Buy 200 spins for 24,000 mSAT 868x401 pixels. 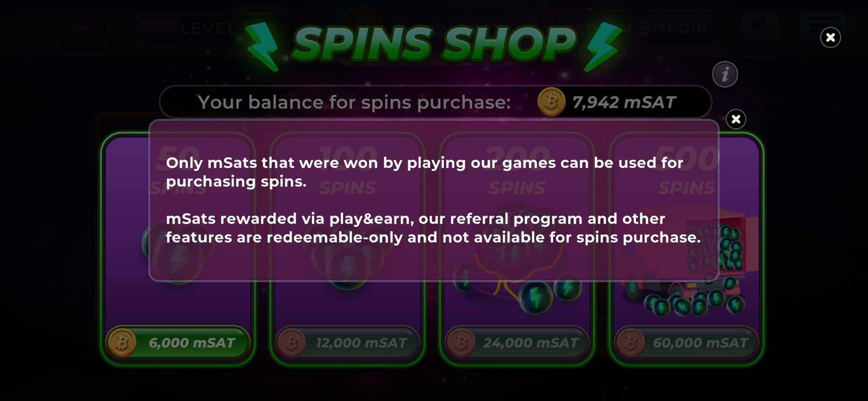517,342
